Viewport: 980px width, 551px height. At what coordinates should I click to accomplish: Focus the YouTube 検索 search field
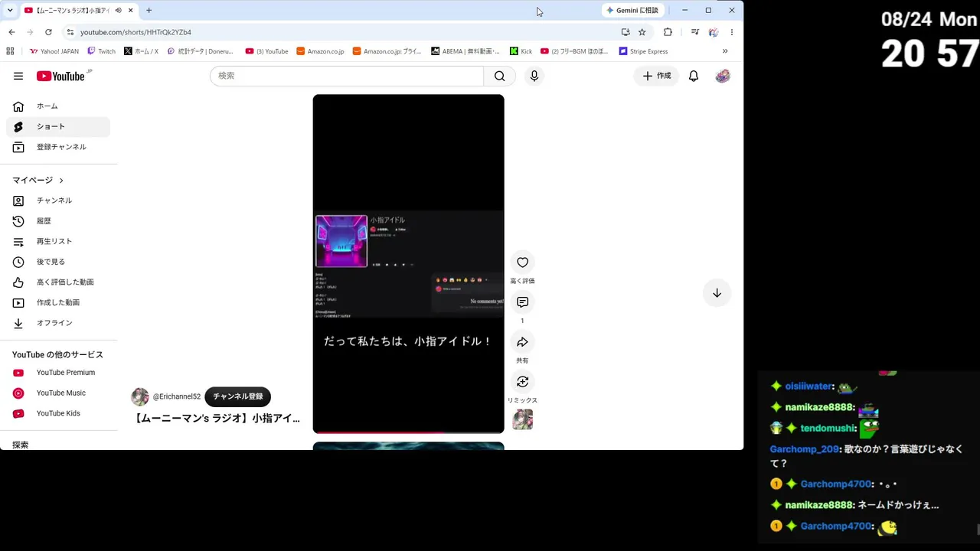click(x=347, y=76)
